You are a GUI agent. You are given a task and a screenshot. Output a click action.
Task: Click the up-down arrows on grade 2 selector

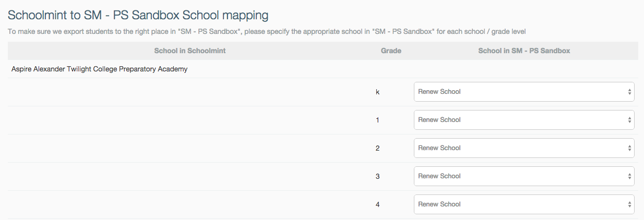[x=629, y=148]
